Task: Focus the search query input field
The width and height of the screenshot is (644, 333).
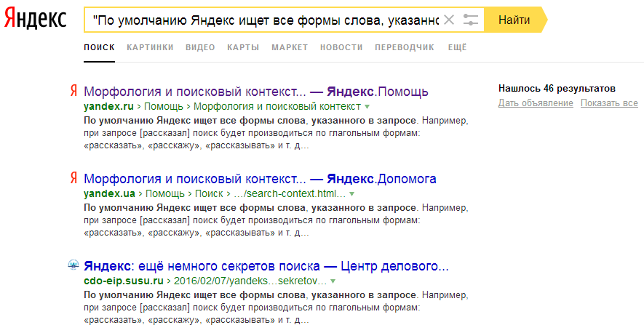Action: (x=262, y=20)
